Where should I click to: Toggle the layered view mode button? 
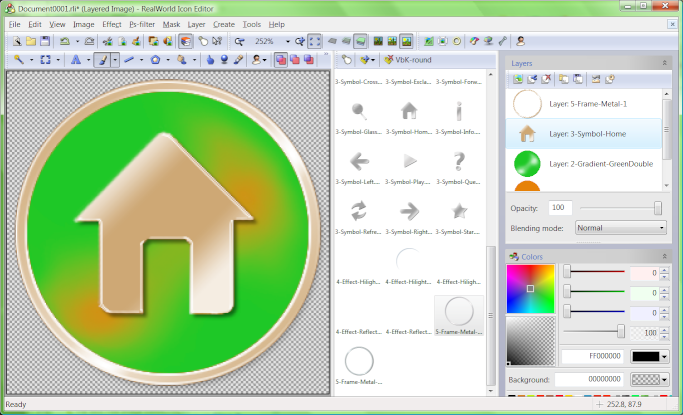tap(186, 41)
